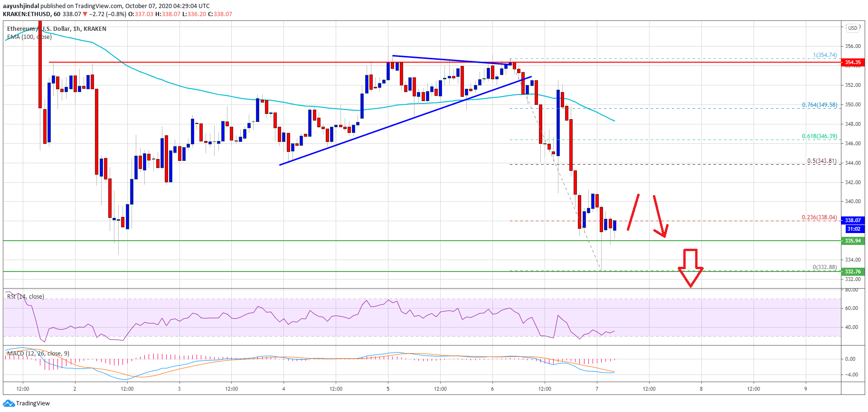Select the blue 338.07 current price tag
Viewport: 868px width, 412px height.
[x=852, y=220]
